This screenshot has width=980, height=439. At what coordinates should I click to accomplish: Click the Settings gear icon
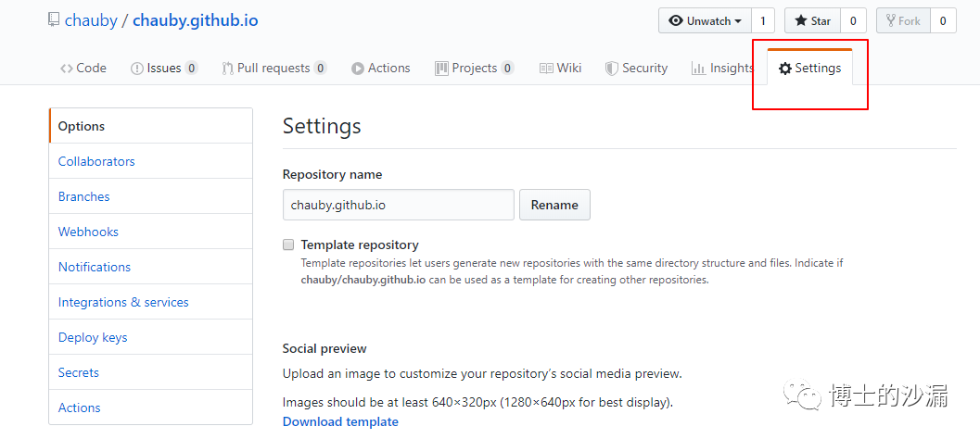click(785, 69)
